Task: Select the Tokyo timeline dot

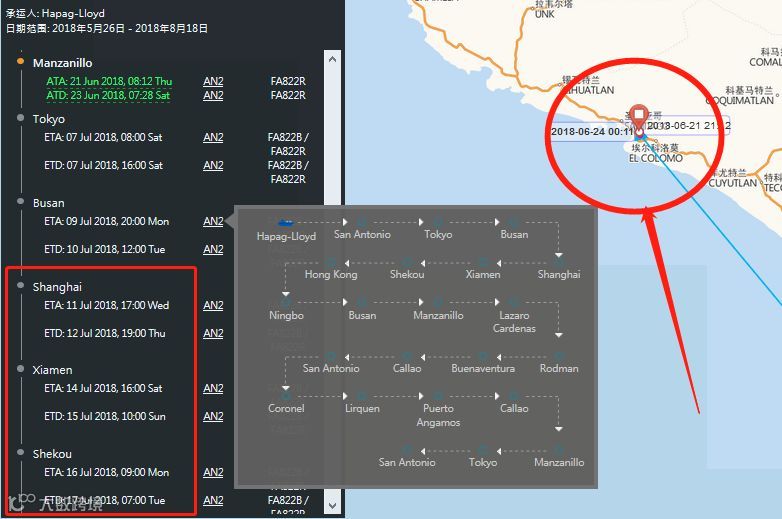Action: (20, 118)
